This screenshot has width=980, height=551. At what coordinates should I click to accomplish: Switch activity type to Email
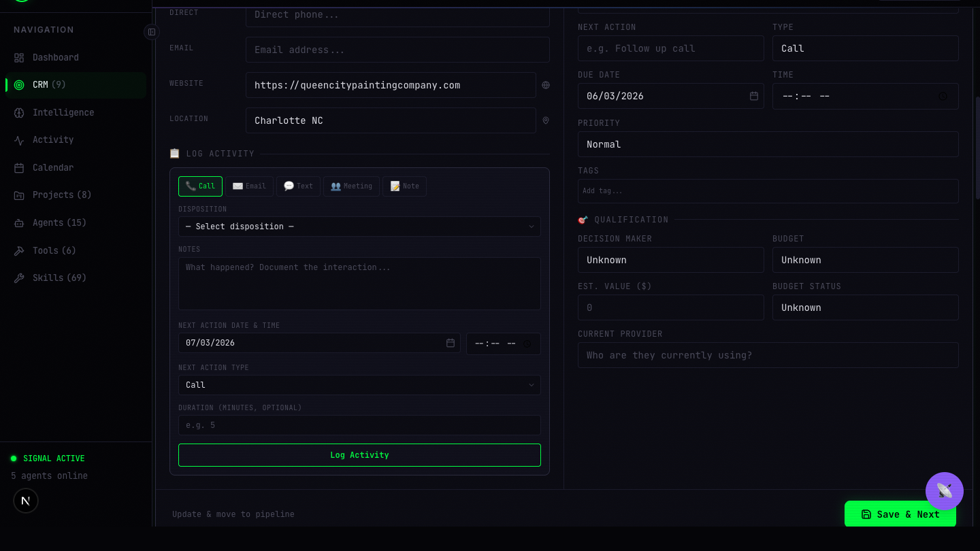tap(249, 186)
